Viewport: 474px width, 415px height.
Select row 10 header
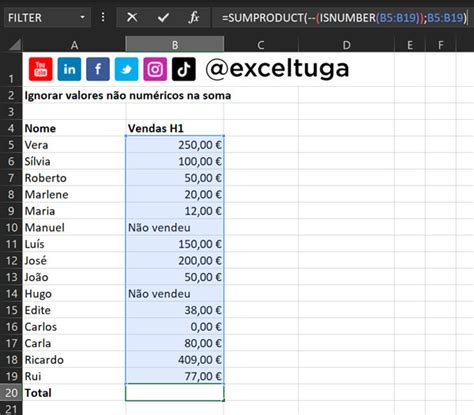pos(11,227)
